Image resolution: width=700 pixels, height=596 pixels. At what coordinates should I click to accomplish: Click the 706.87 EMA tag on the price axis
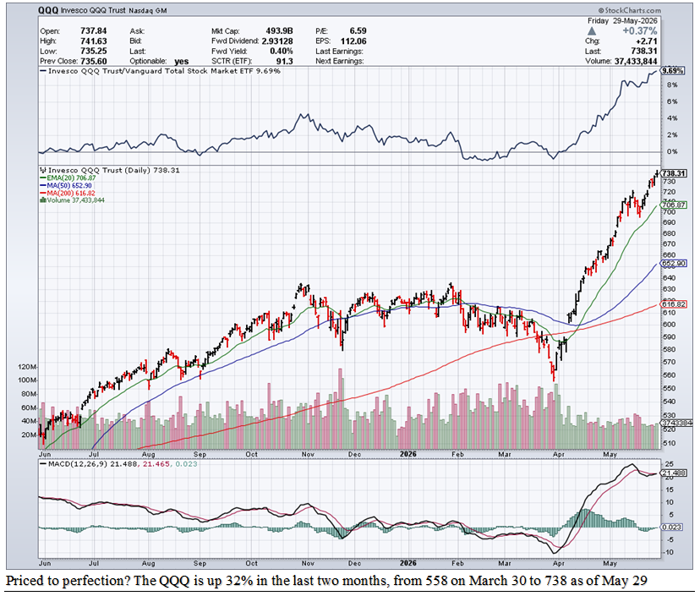coord(674,205)
